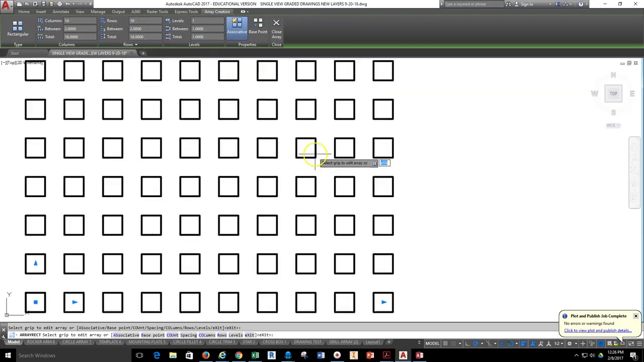Screen dimensions: 644x362
Task: Open the MOUNTING PLATE 5 layout tab
Action: [147, 342]
